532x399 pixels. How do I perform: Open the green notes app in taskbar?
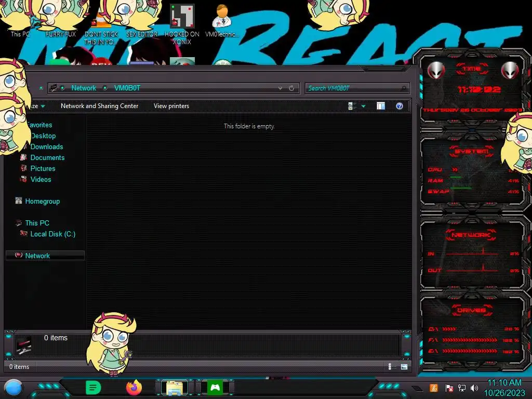click(94, 388)
